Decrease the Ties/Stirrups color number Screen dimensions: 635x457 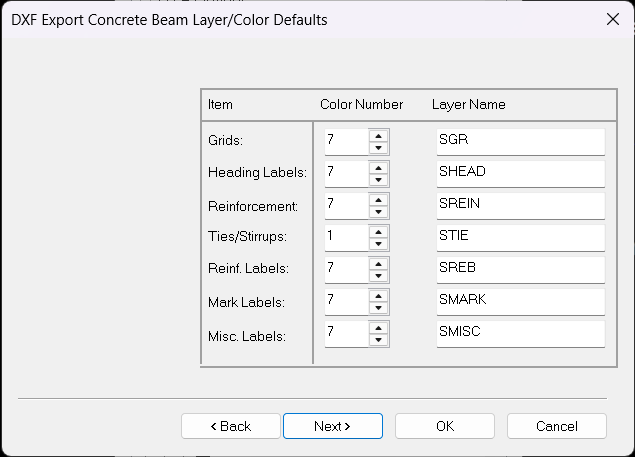pos(379,244)
